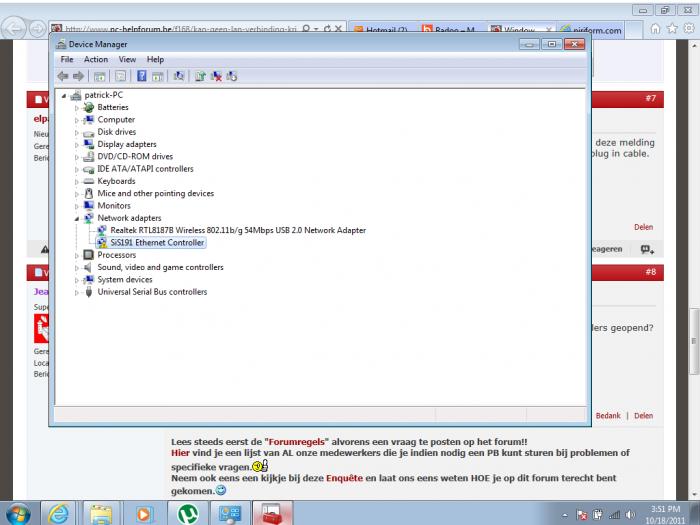Collapse the Network adapters category
700x525 pixels.
[77, 219]
